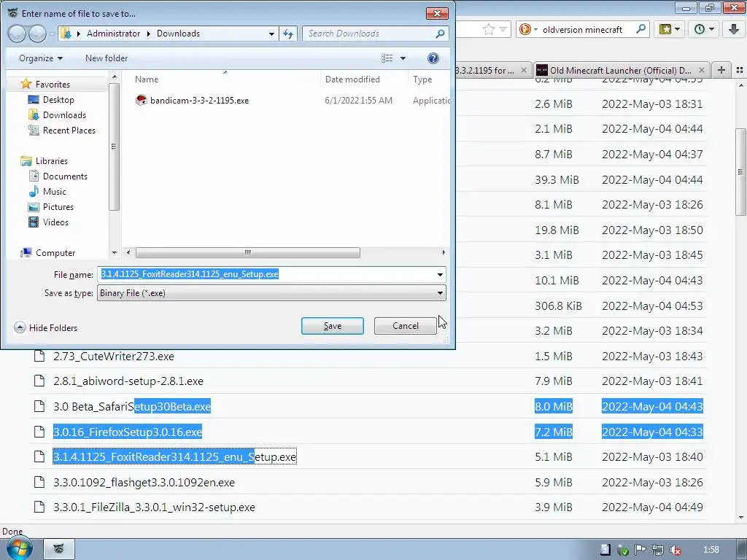Click the muted volume tray icon
Image resolution: width=747 pixels, height=560 pixels.
(675, 550)
